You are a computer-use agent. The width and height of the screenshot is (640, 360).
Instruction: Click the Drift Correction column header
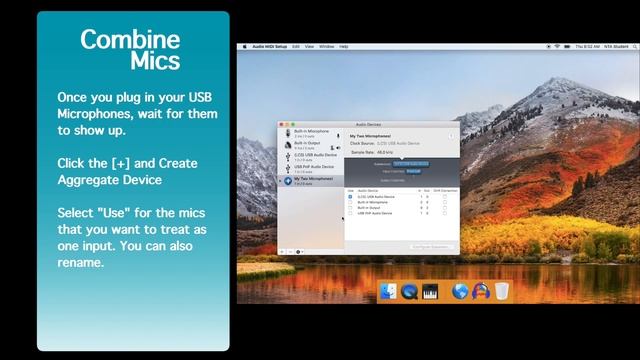[445, 191]
